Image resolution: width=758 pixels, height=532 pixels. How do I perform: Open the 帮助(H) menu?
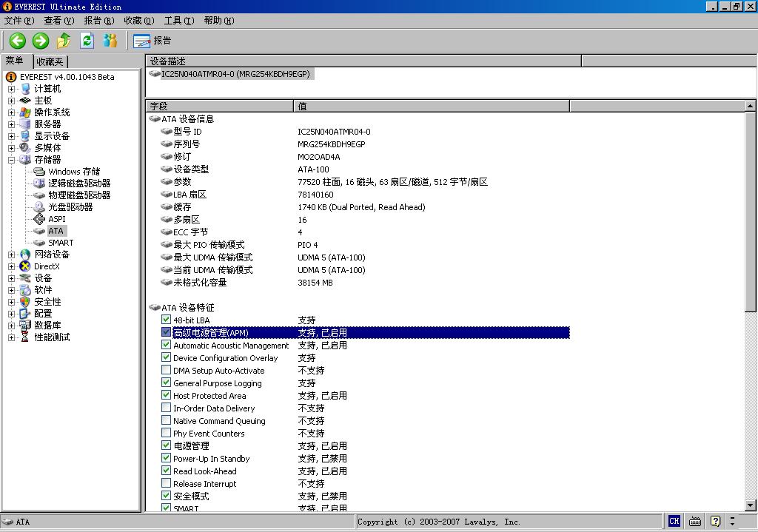219,21
